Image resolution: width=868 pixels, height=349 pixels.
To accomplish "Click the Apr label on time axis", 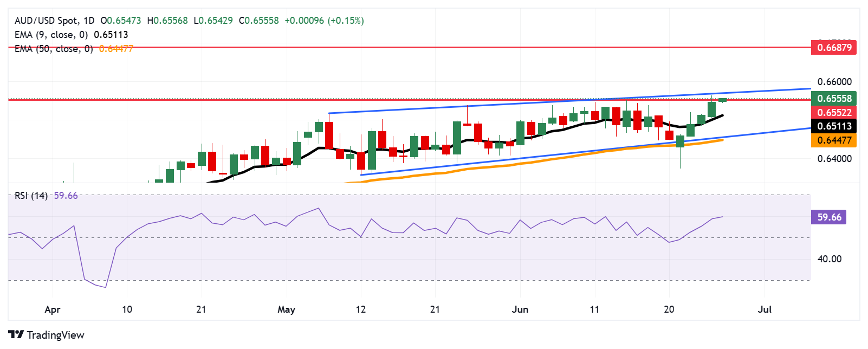I will (53, 309).
